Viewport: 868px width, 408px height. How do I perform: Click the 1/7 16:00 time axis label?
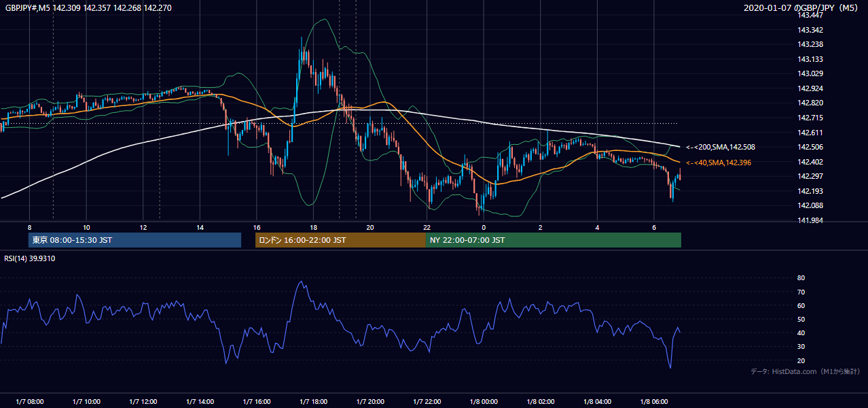pyautogui.click(x=257, y=402)
